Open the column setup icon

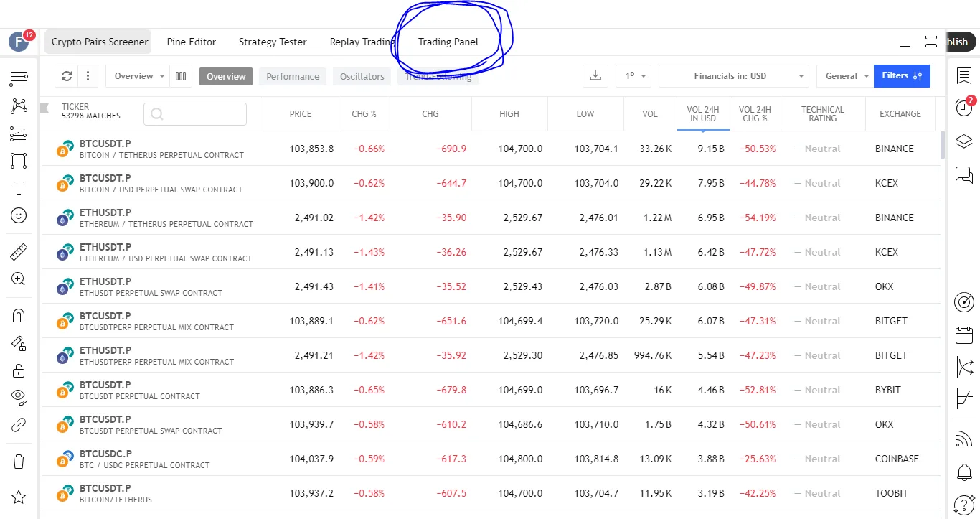click(x=181, y=76)
